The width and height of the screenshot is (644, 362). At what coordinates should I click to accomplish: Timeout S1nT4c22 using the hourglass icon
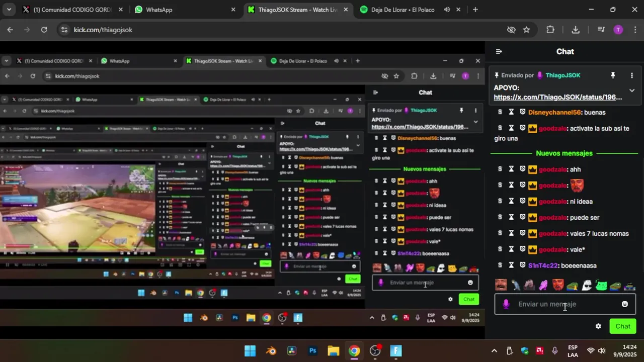tap(511, 265)
